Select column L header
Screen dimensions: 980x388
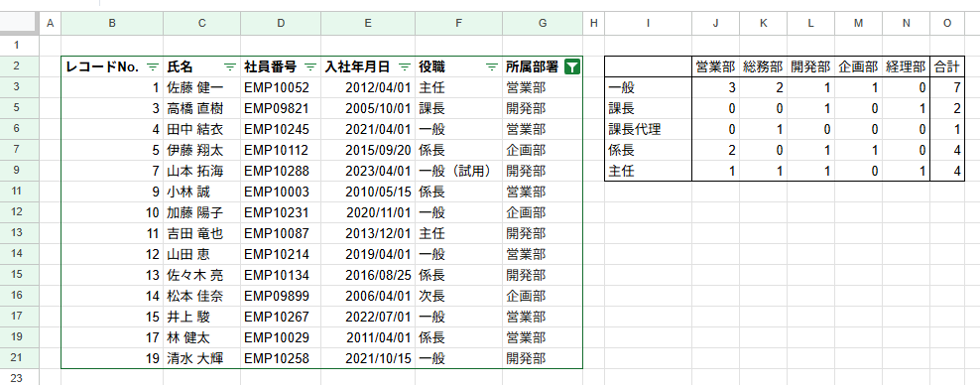click(x=810, y=23)
